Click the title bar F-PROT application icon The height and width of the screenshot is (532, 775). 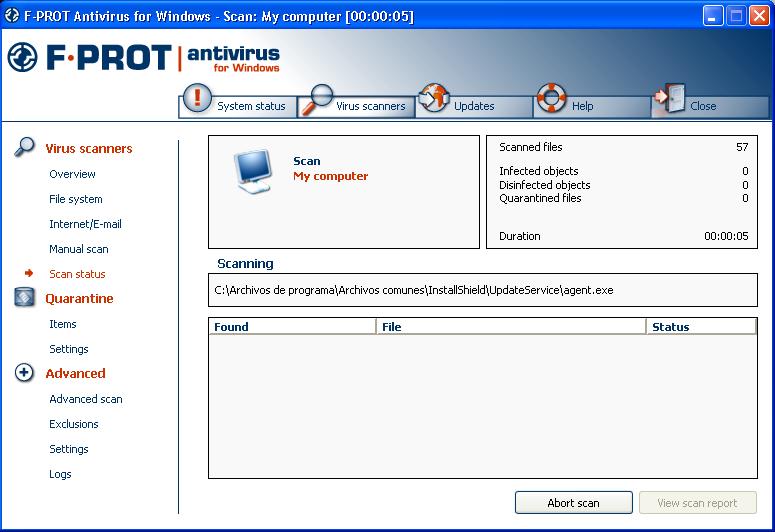(12, 16)
